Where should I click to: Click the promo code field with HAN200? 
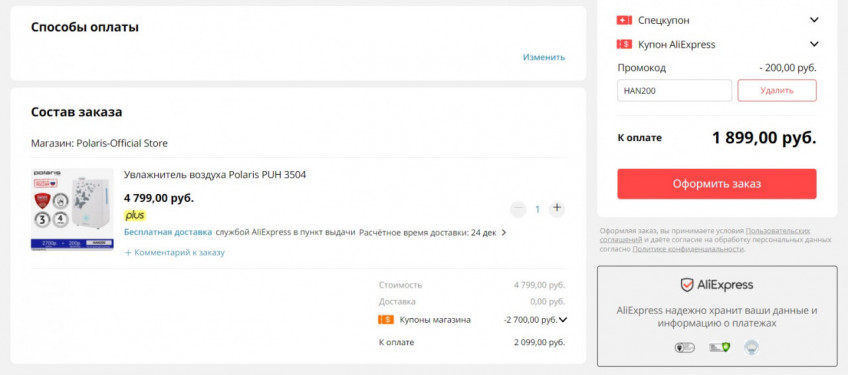click(674, 90)
